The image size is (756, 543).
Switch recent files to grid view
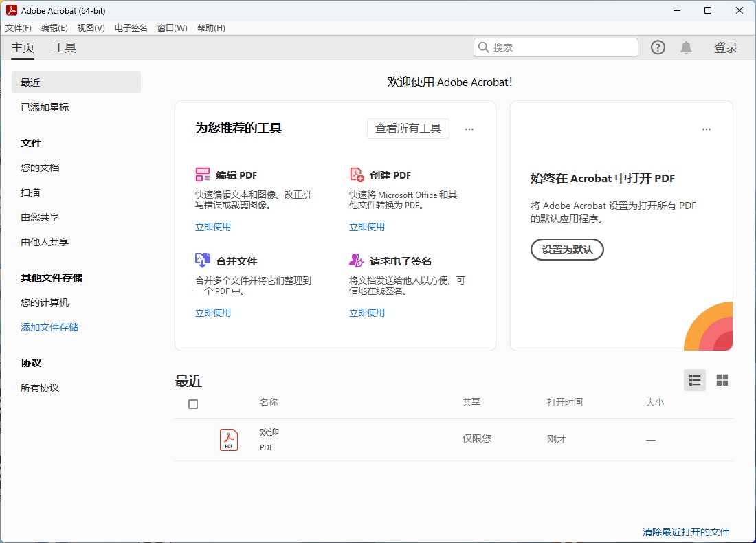click(722, 380)
